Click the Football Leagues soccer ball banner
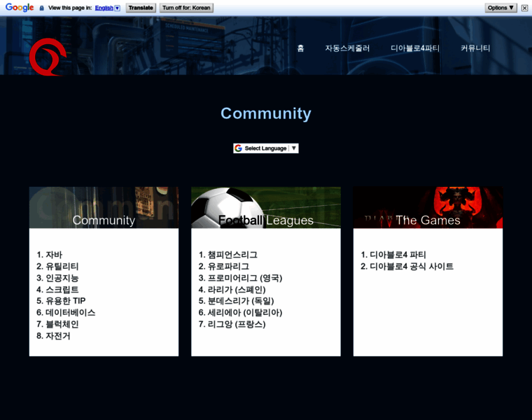The width and height of the screenshot is (532, 420). (x=265, y=207)
